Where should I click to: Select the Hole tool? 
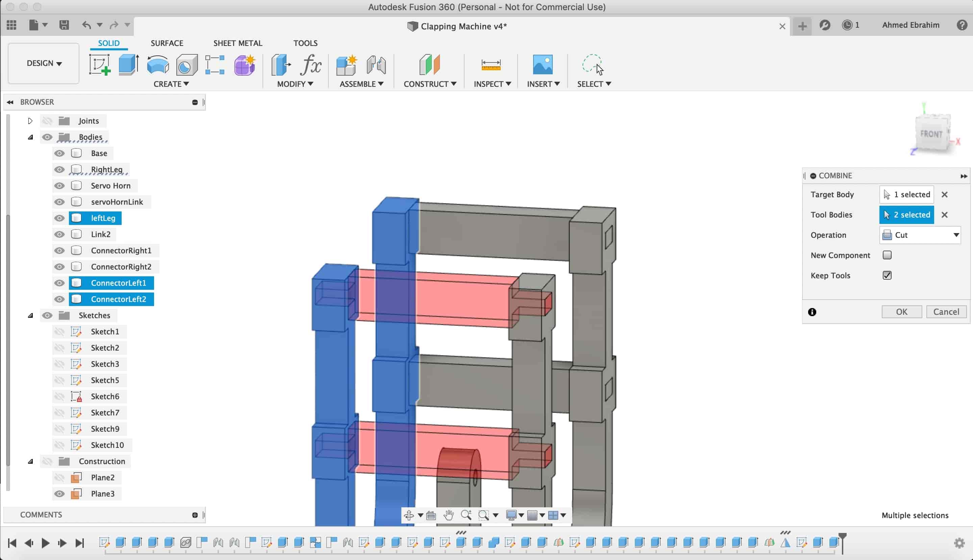(x=187, y=65)
